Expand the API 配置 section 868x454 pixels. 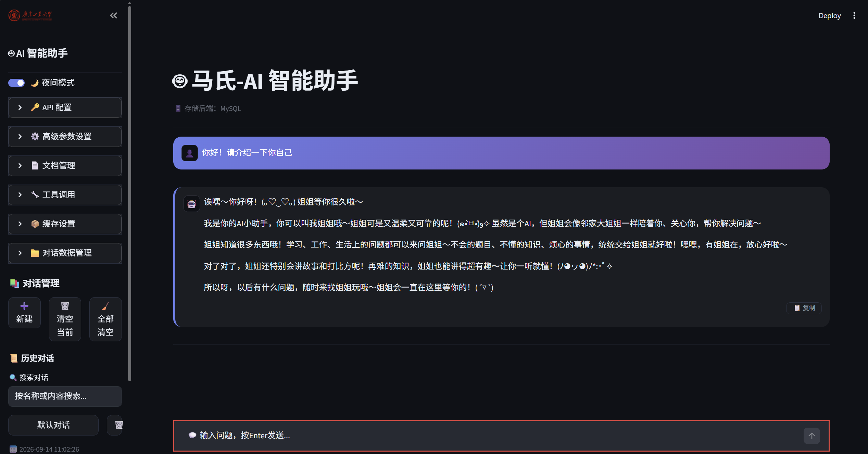(65, 108)
